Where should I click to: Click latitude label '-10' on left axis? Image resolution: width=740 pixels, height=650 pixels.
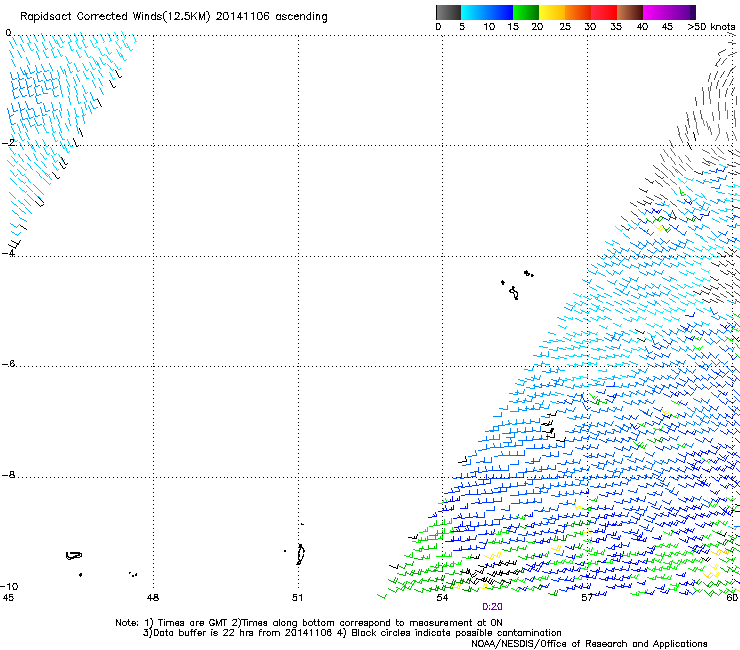9,586
